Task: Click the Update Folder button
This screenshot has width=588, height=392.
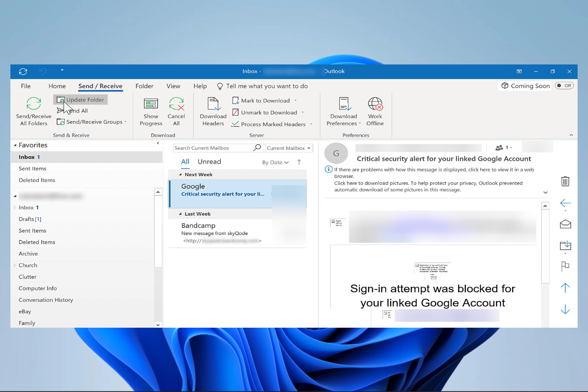Action: click(x=81, y=100)
